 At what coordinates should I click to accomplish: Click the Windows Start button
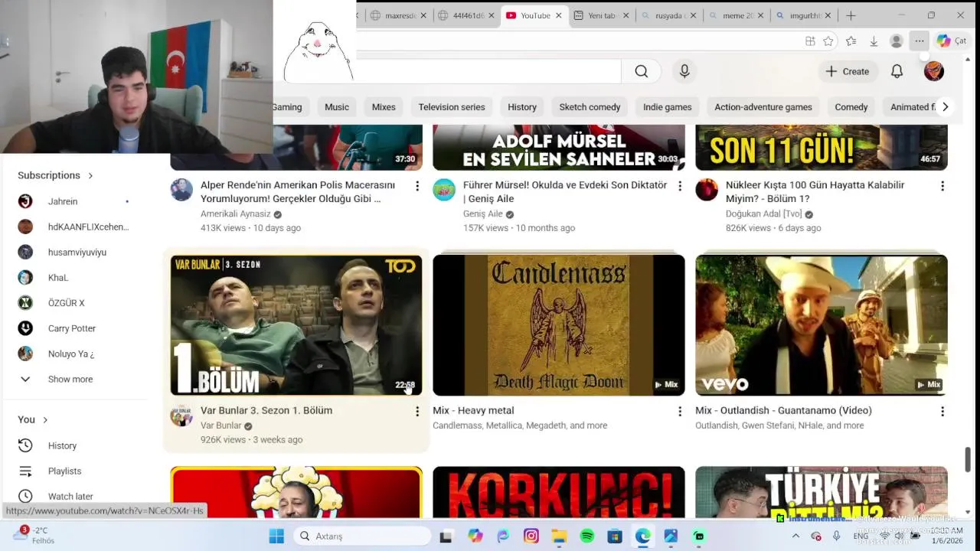coord(276,536)
